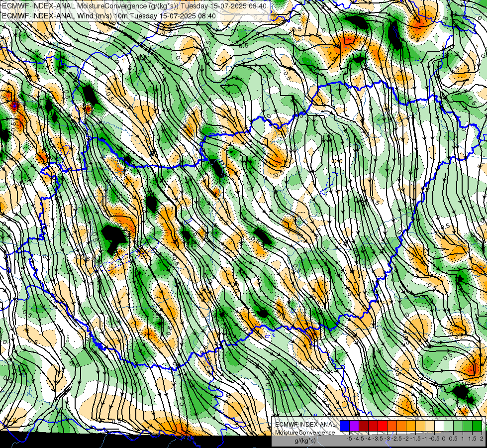Click the legend unit text g/(kg*s)
The width and height of the screenshot is (487, 448).
point(305,441)
